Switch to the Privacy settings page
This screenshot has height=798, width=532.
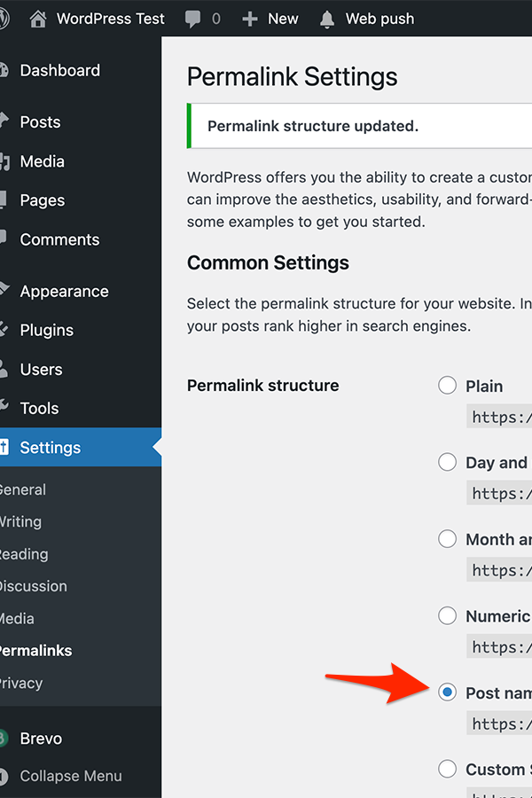22,683
